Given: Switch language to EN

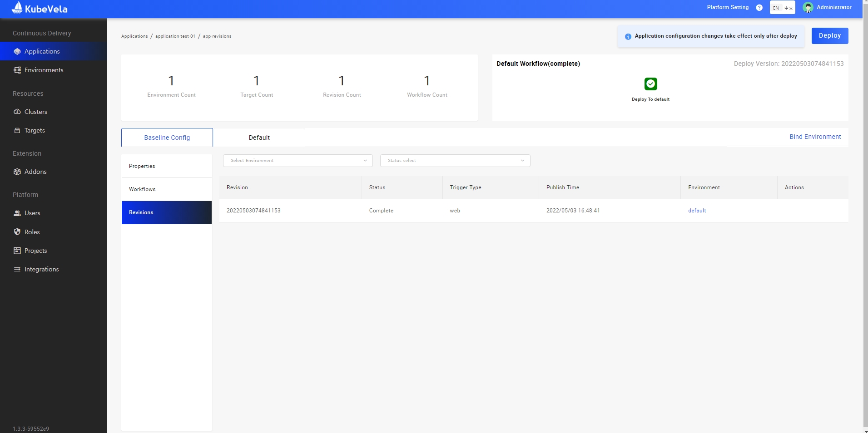Looking at the screenshot, I should [x=776, y=8].
